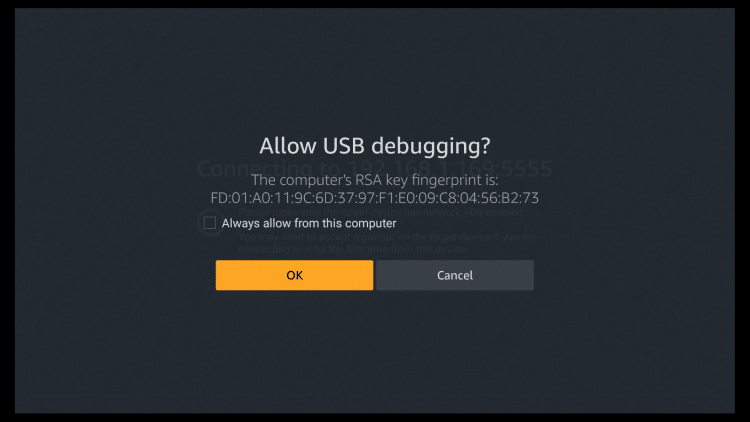Click the Always allow from this computer label
Viewport: 750px width, 422px height.
[x=309, y=223]
